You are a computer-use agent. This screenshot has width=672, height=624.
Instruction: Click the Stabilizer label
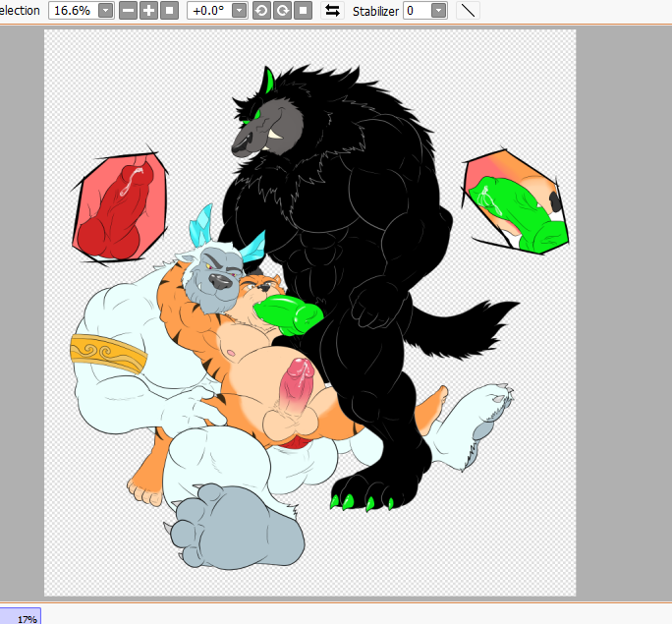[x=374, y=11]
